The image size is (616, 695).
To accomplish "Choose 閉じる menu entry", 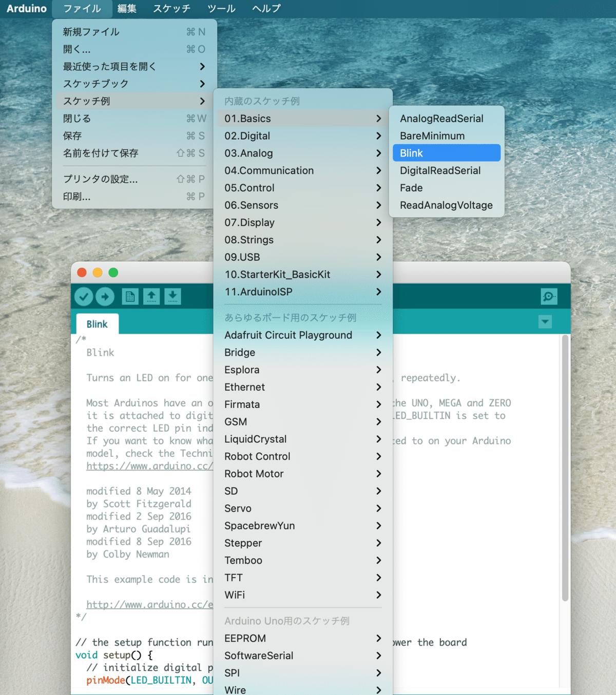I will pos(134,119).
